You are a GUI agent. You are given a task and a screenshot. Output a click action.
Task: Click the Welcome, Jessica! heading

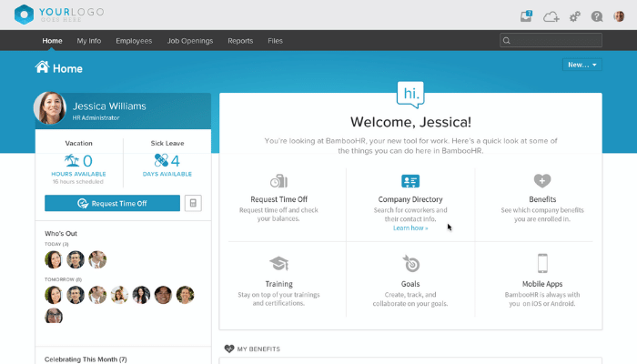(410, 122)
